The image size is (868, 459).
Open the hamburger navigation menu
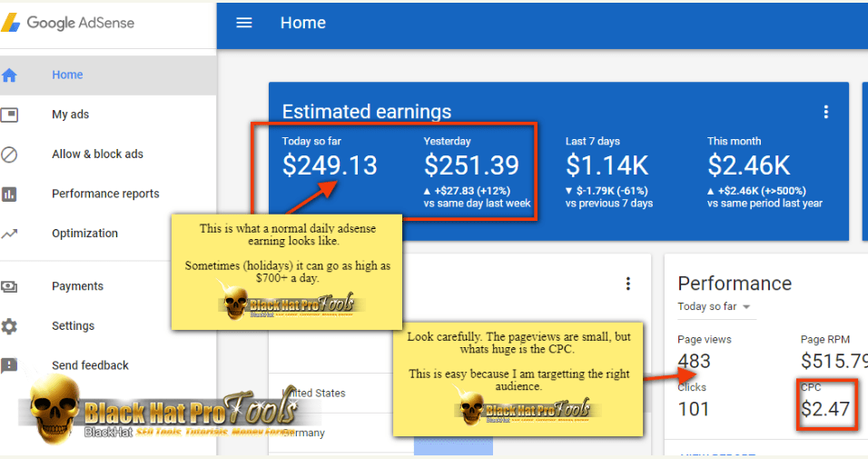pos(244,23)
